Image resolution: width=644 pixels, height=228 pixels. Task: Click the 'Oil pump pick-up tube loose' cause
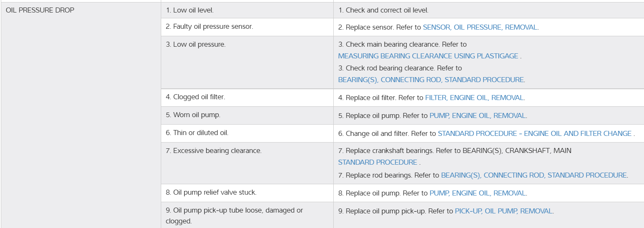pyautogui.click(x=234, y=210)
